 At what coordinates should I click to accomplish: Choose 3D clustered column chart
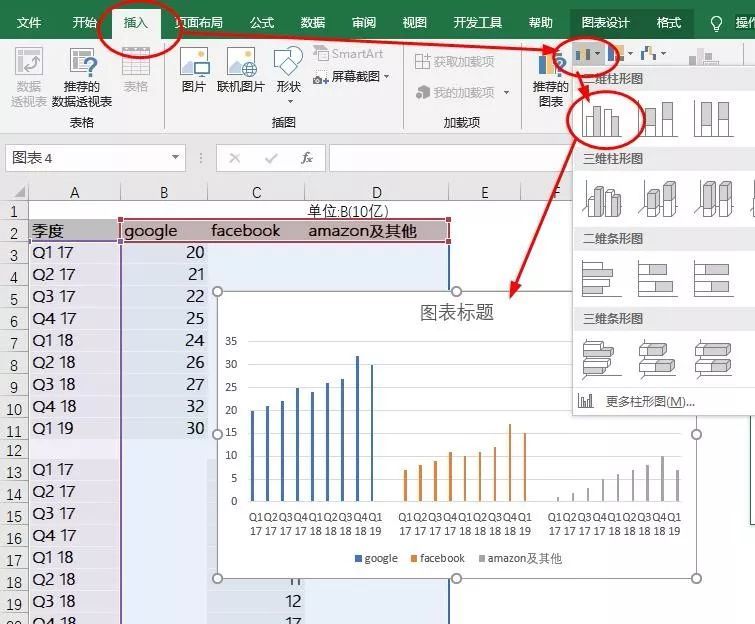click(x=602, y=198)
